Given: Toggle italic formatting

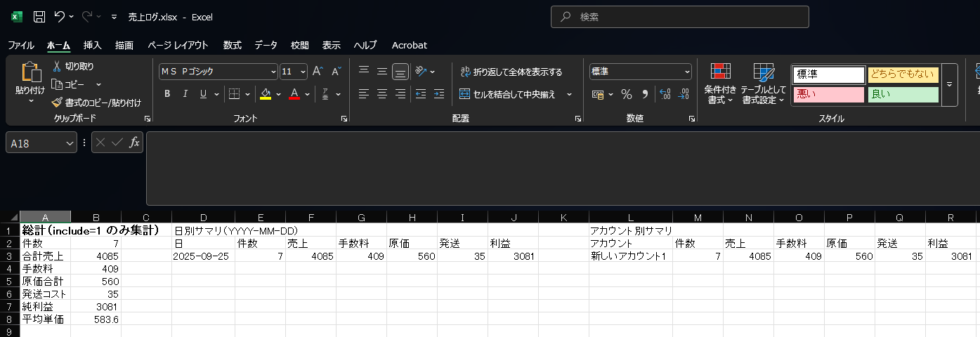Looking at the screenshot, I should [x=185, y=94].
